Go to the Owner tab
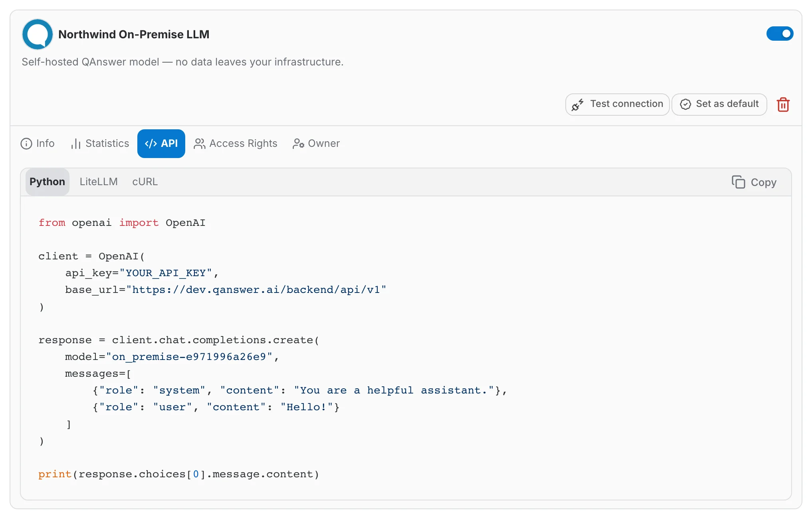812x518 pixels. click(316, 144)
